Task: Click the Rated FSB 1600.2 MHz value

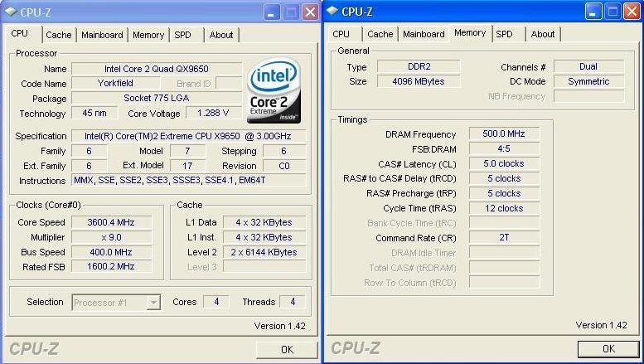Action: click(111, 267)
